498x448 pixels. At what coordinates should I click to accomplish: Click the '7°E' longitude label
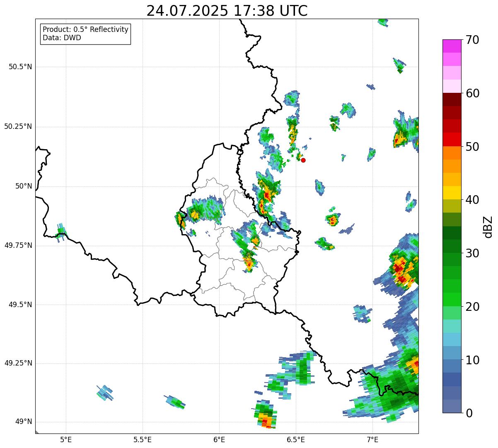click(372, 439)
